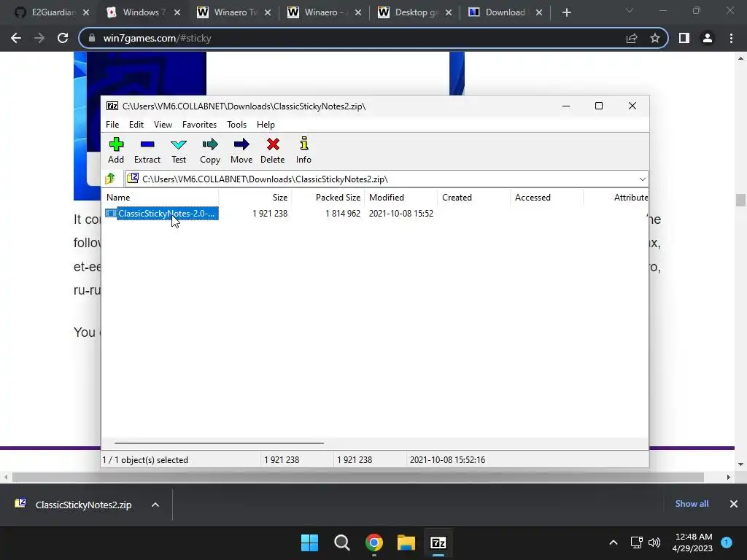
Task: Open the Windows Start menu
Action: (x=309, y=542)
